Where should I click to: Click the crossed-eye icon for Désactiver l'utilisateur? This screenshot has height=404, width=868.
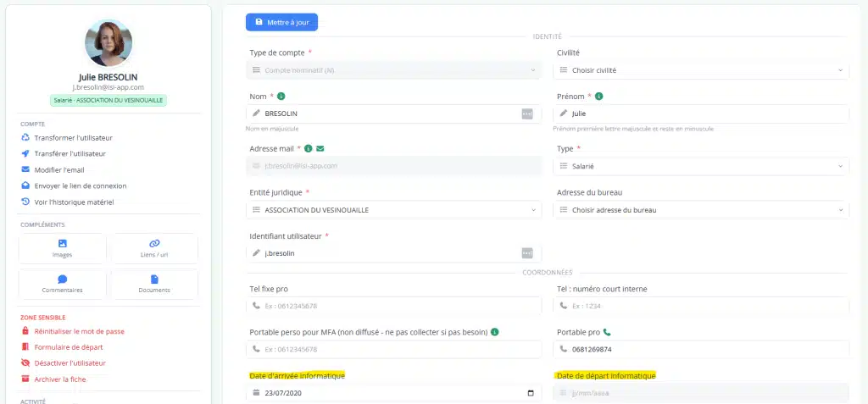pos(25,363)
